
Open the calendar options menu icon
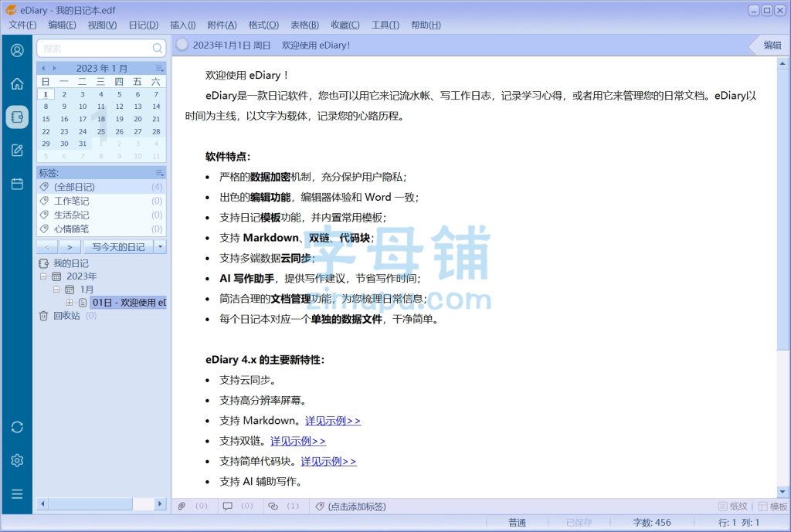(x=159, y=68)
